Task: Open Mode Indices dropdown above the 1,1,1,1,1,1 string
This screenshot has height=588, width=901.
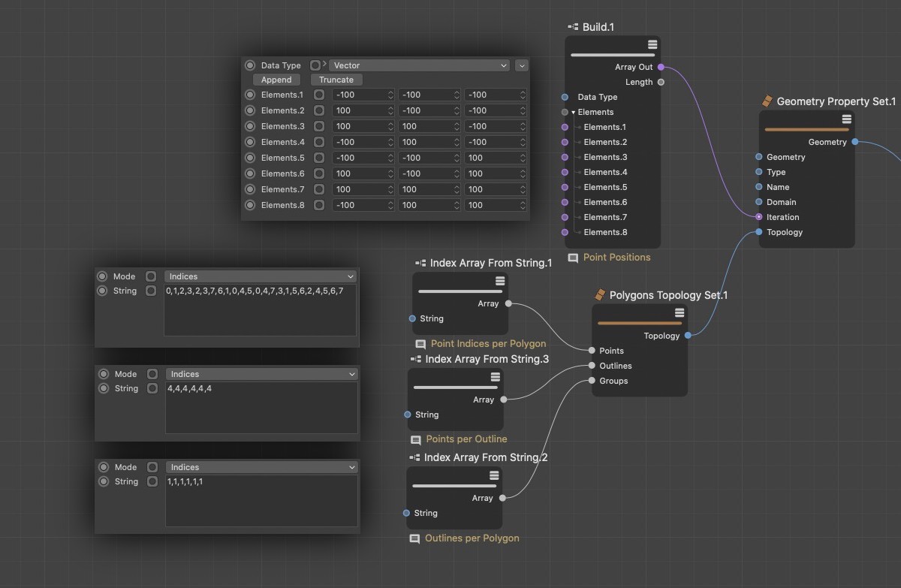Action: 261,467
